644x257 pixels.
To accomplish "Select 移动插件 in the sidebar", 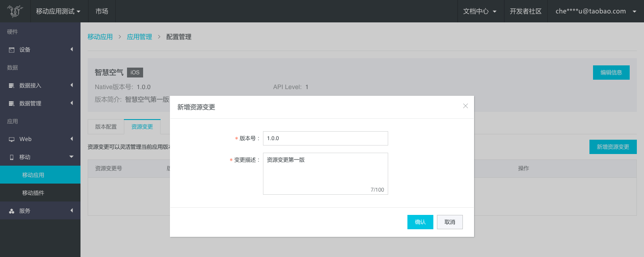I will click(40, 193).
